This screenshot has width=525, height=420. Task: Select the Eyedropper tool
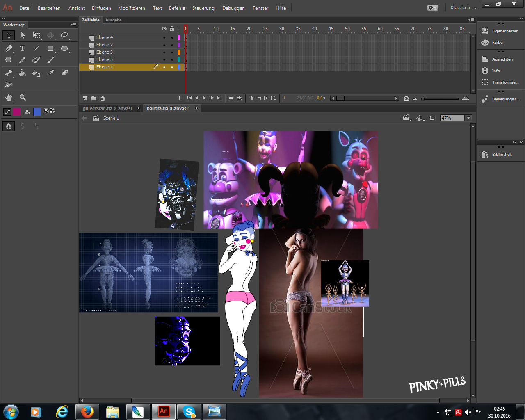click(50, 73)
